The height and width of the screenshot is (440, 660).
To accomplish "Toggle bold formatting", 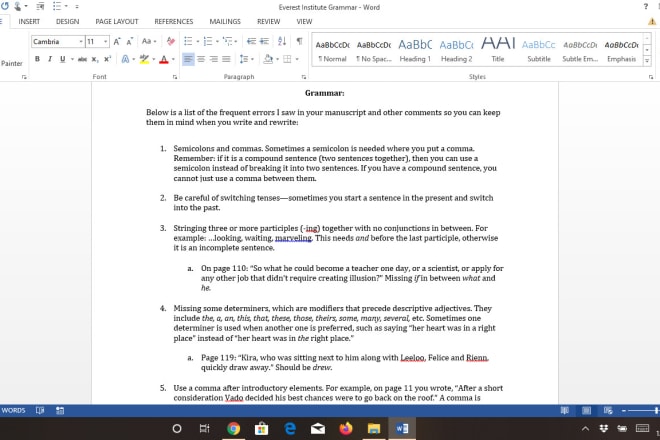I will [x=37, y=59].
